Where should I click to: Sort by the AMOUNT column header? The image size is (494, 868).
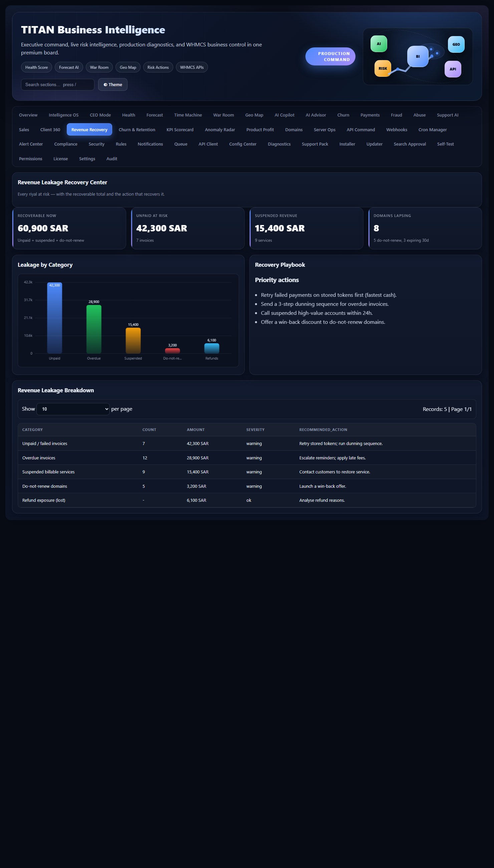click(196, 430)
